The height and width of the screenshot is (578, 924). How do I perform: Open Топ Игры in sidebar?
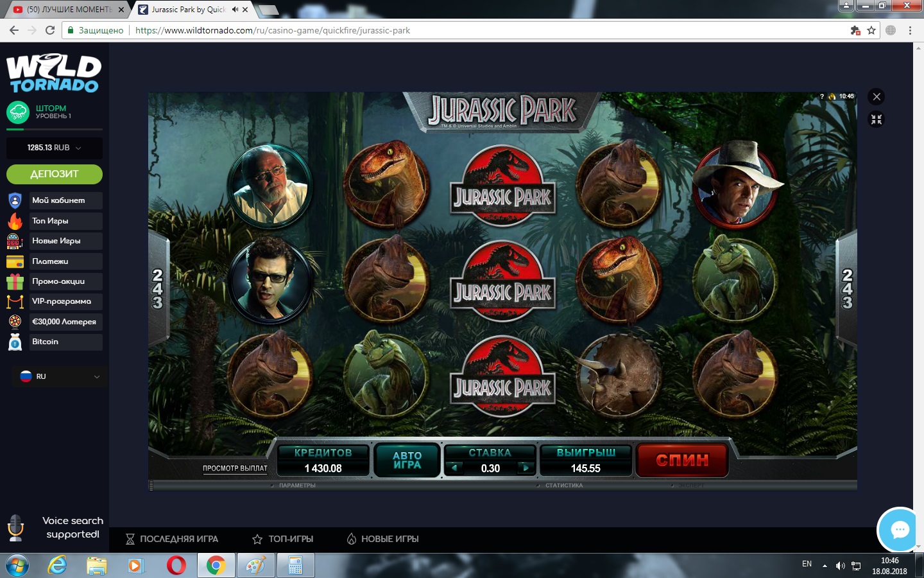tap(66, 221)
